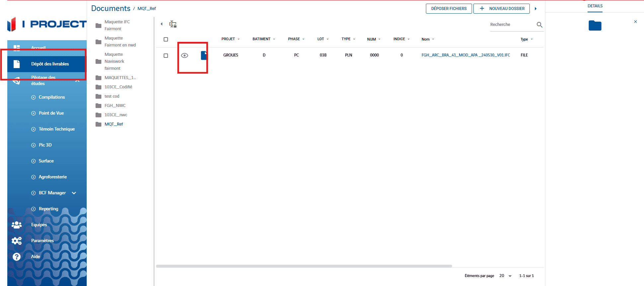Collapse folder tree with left arrow

coord(162,24)
